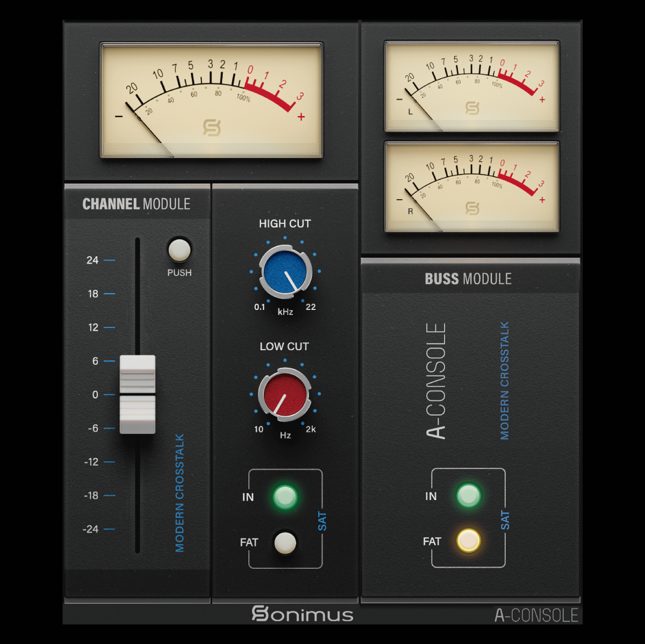This screenshot has height=644, width=645.
Task: Click the vertical A-CONSOLE text in Buss Module
Action: [436, 381]
